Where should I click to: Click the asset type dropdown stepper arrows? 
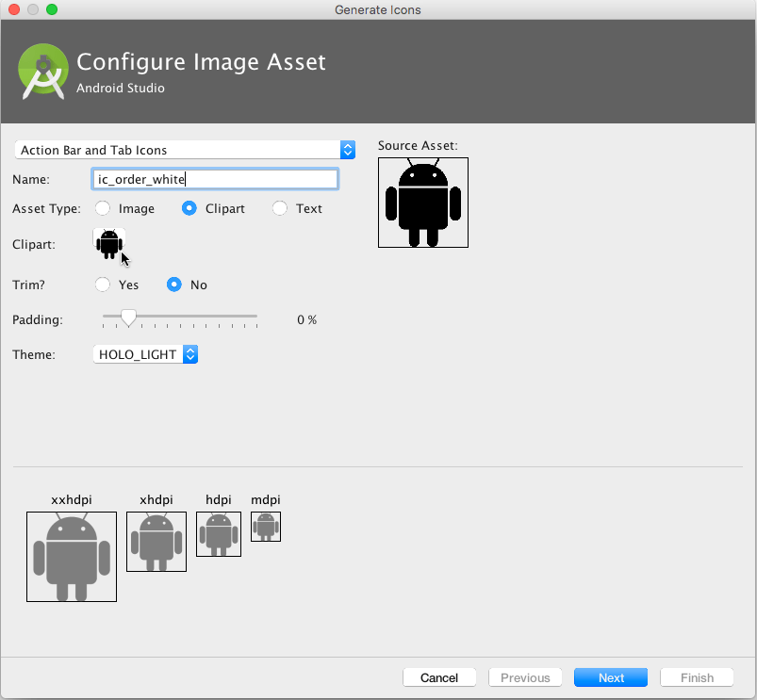347,149
